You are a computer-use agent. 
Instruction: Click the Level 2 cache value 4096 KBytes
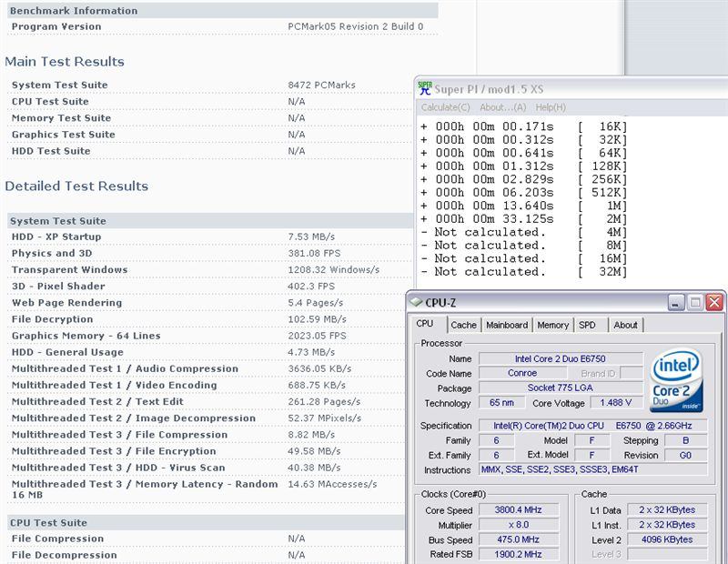click(667, 539)
